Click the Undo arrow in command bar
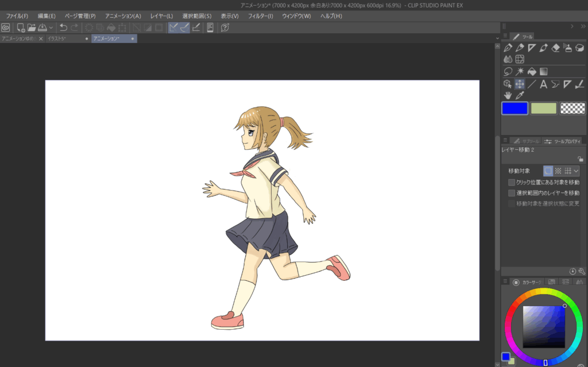 click(63, 28)
